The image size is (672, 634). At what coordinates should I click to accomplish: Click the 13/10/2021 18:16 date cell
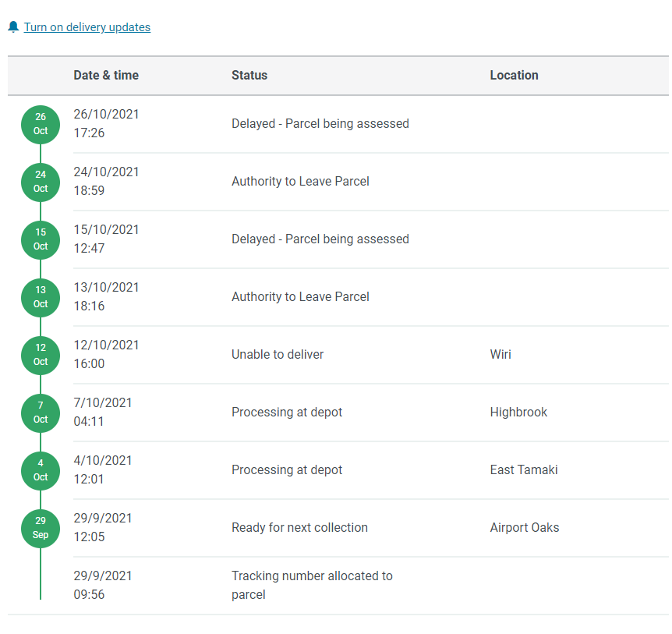[106, 296]
